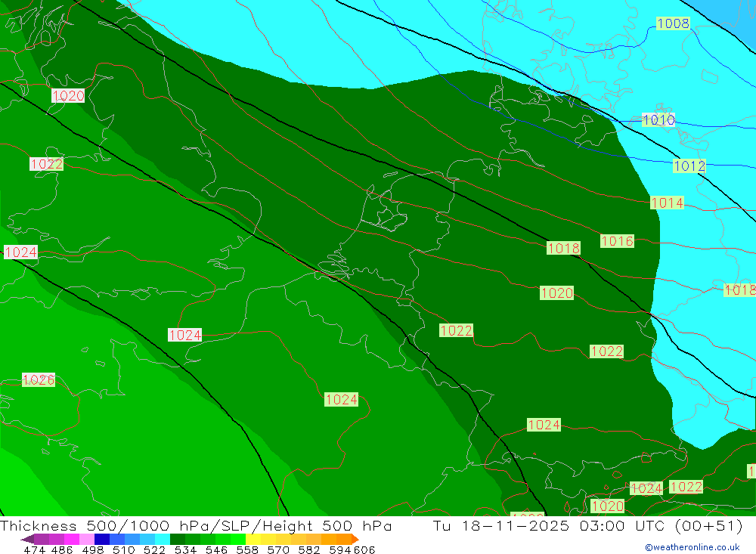Click the (00+51) forecast offset text

(x=709, y=525)
